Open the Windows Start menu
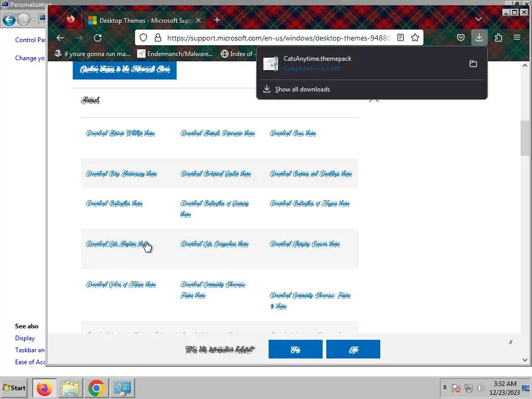This screenshot has height=399, width=532. (x=15, y=388)
